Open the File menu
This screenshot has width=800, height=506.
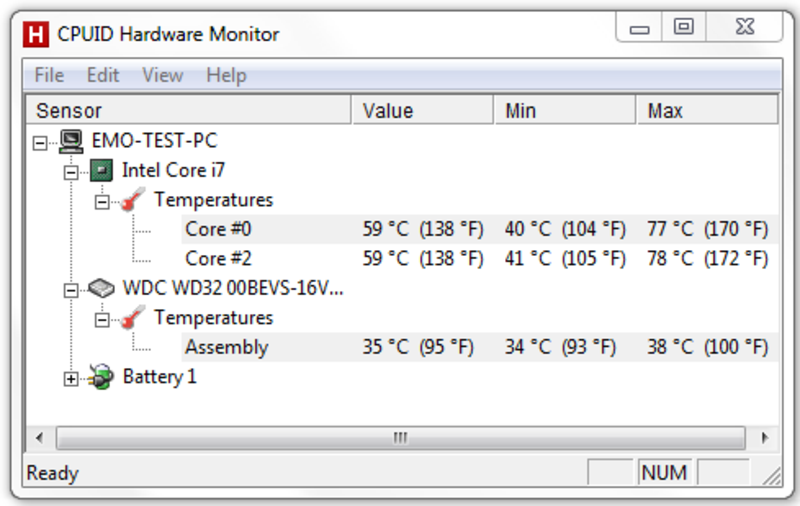pos(49,75)
